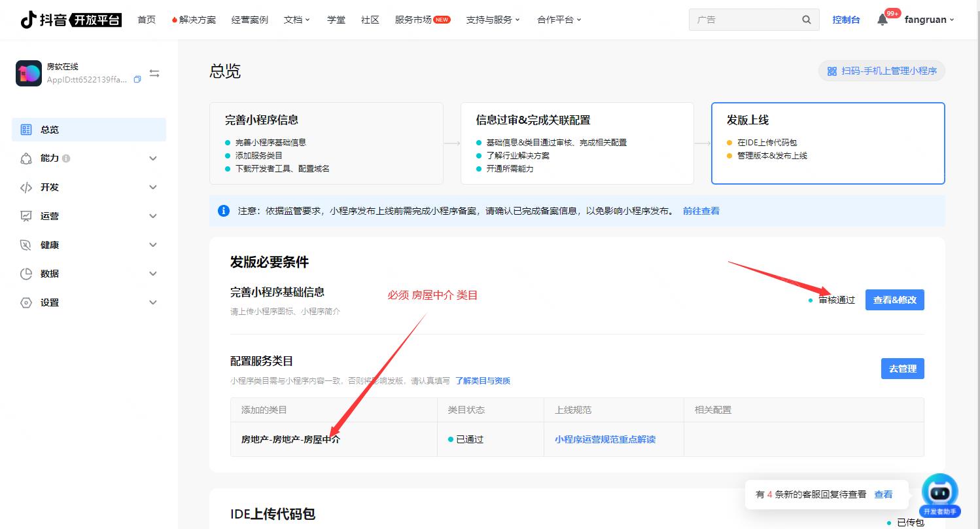Click the 去管理 button
The image size is (980, 529).
[x=903, y=369]
